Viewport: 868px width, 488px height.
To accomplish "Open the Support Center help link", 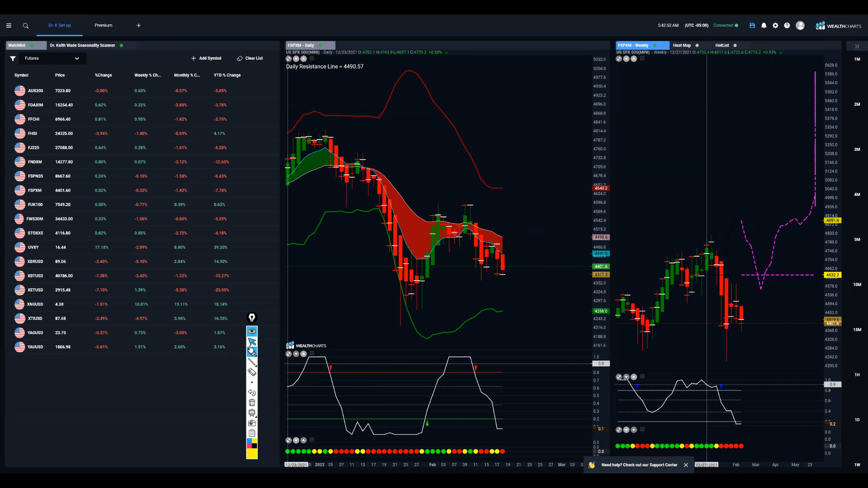I will click(x=639, y=465).
